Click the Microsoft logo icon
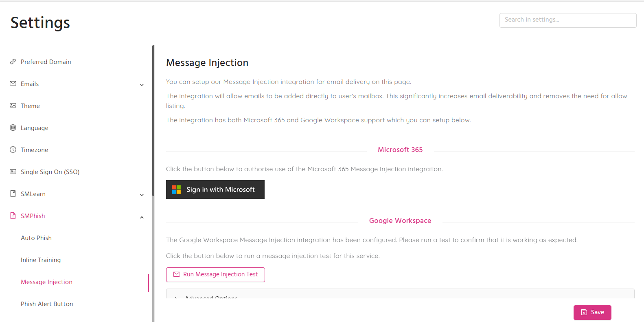 [176, 190]
